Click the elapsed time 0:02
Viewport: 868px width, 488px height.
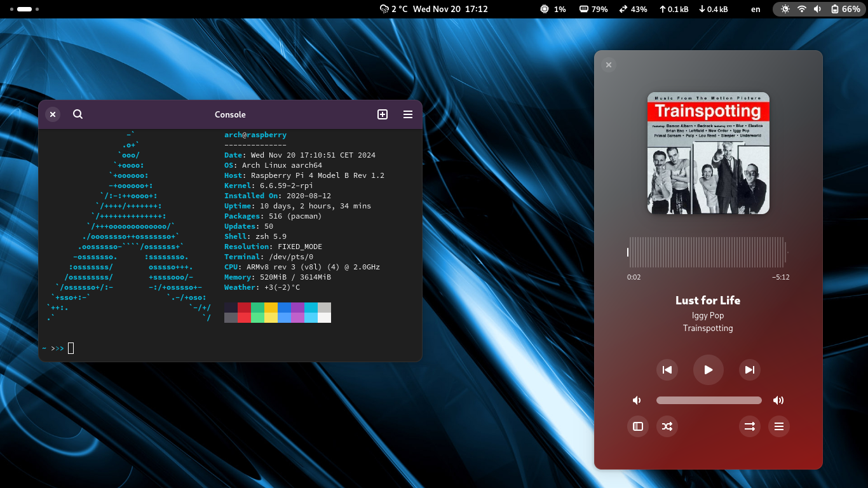coord(634,277)
